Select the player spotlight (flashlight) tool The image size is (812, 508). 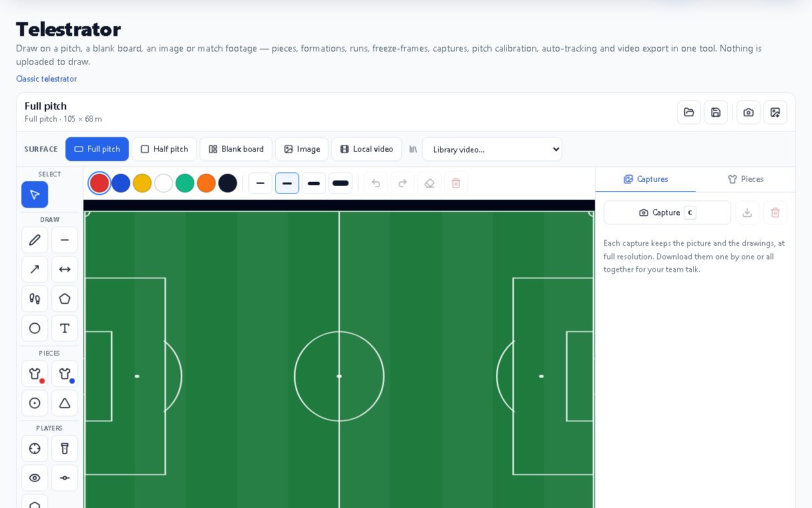pyautogui.click(x=65, y=449)
